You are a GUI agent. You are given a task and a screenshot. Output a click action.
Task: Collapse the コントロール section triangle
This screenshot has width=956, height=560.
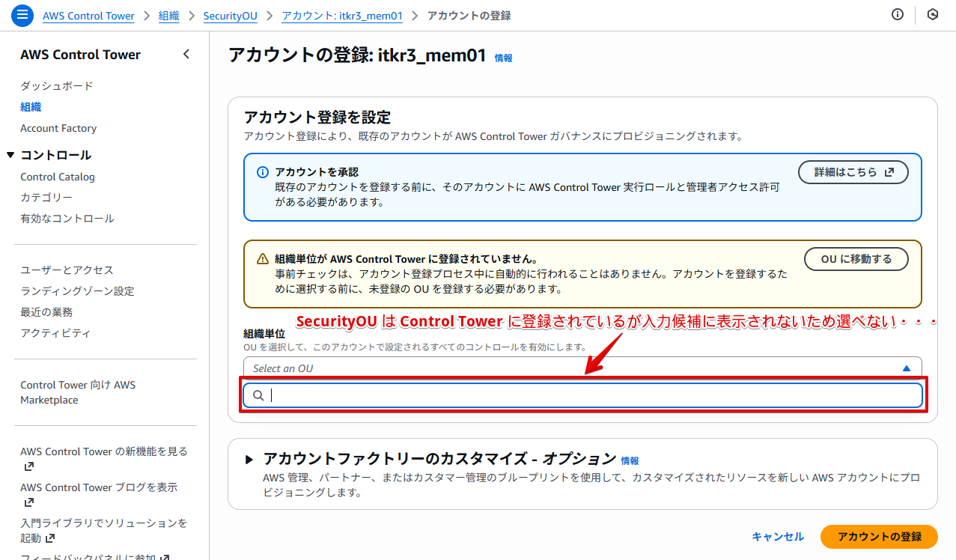[10, 155]
